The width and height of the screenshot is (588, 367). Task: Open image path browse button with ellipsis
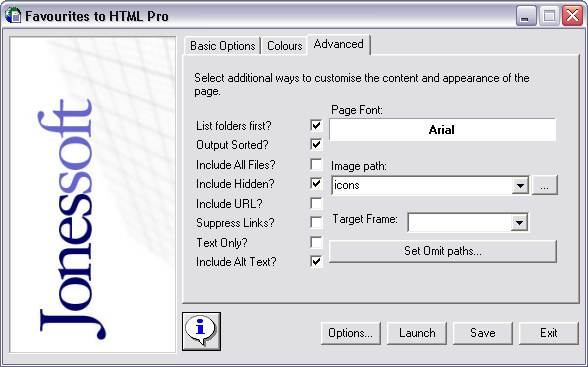coord(545,185)
